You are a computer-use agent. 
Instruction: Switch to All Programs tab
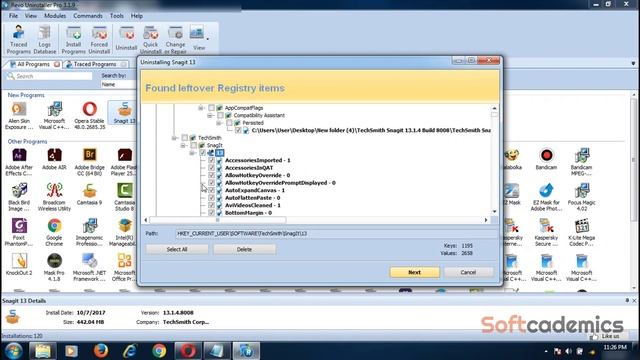(34, 64)
